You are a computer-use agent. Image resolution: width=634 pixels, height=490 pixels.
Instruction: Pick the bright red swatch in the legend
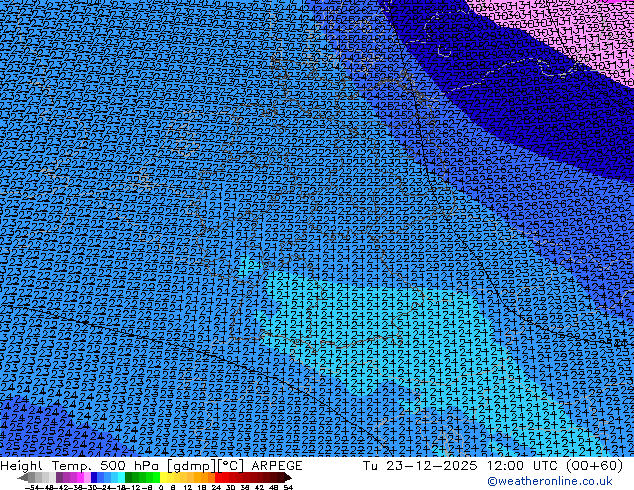[222, 478]
